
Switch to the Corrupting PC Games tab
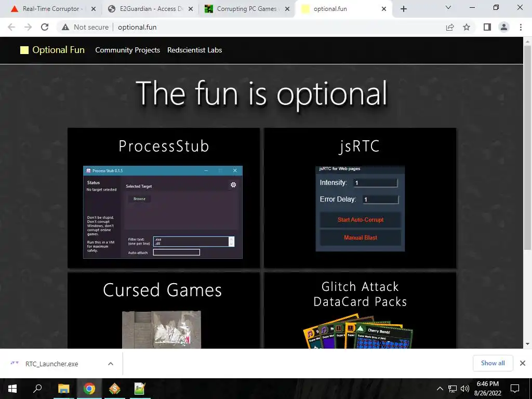pos(246,9)
